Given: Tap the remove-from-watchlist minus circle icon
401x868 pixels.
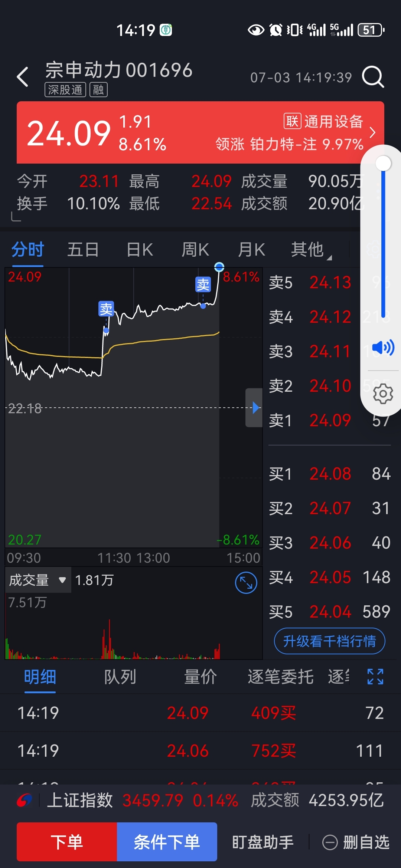Looking at the screenshot, I should point(330,842).
